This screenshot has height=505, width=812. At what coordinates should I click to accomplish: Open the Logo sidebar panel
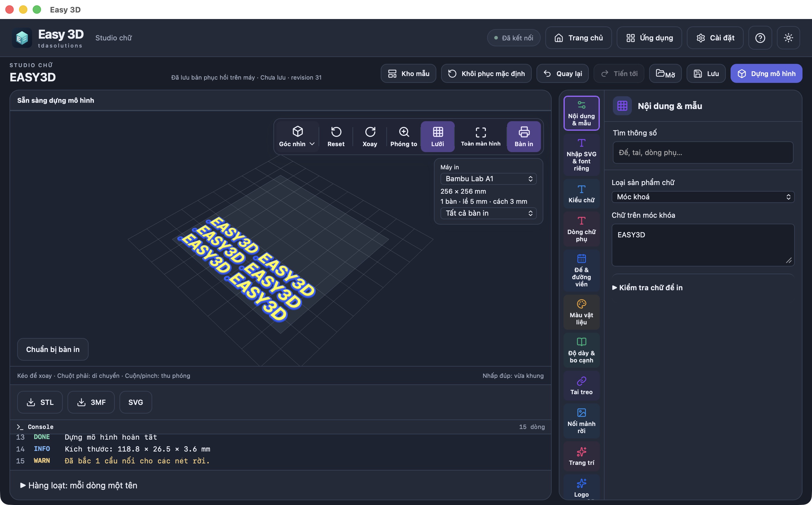581,487
